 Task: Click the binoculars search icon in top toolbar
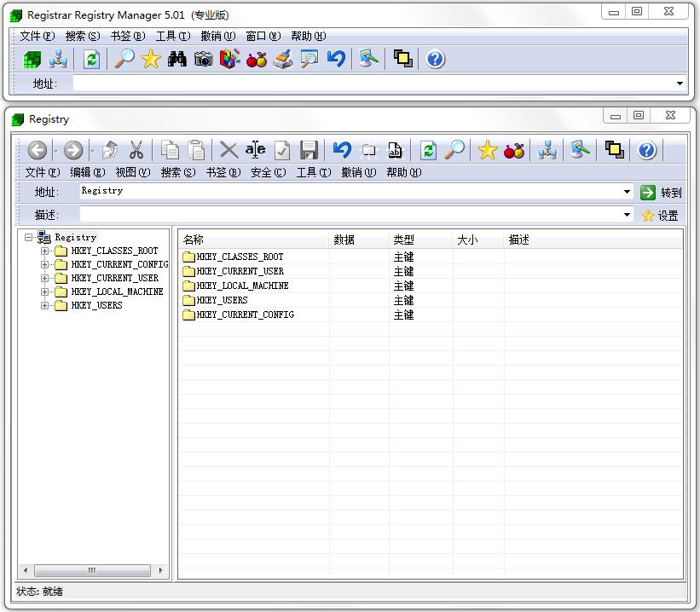click(176, 59)
